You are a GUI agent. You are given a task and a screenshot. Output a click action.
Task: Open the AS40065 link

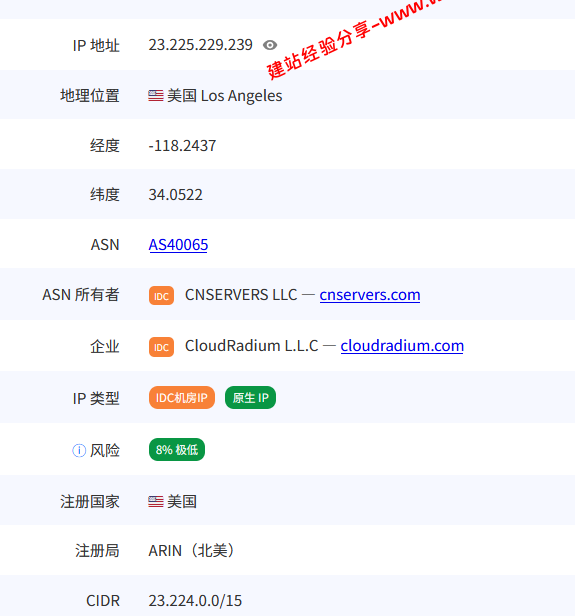point(178,245)
